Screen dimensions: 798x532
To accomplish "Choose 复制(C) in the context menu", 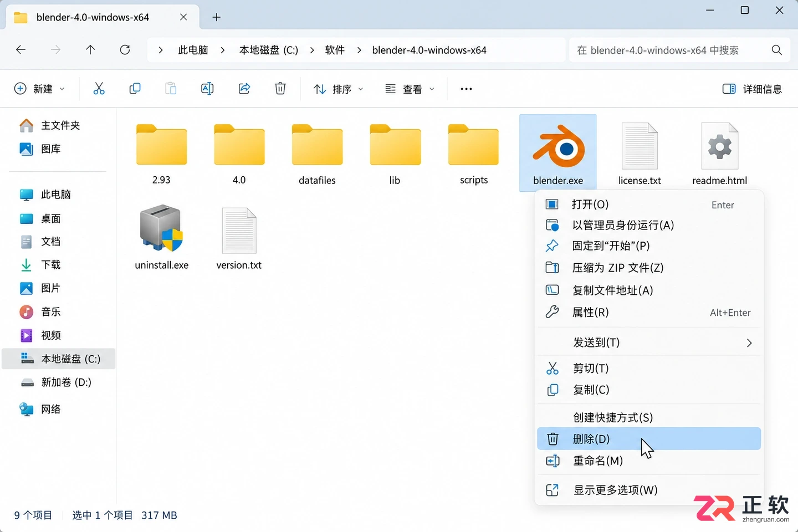I will pyautogui.click(x=649, y=390).
